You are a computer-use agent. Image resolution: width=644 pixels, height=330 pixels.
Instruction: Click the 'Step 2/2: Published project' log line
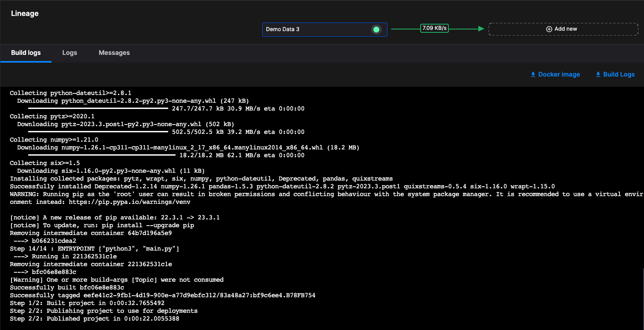tap(95, 319)
